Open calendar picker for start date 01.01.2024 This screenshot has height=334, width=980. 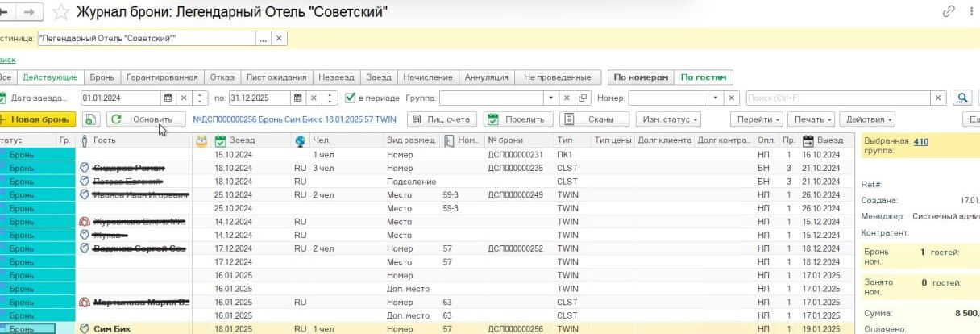point(168,98)
